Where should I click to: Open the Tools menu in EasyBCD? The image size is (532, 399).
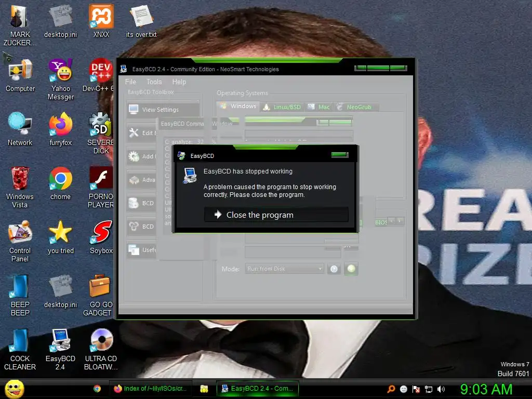[154, 82]
